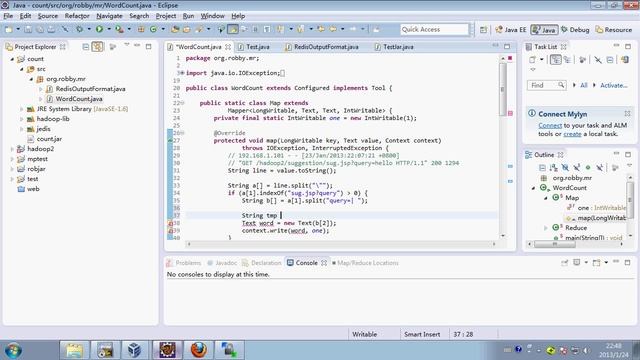Switch to the Debug perspective
This screenshot has width=640, height=360.
575,30
